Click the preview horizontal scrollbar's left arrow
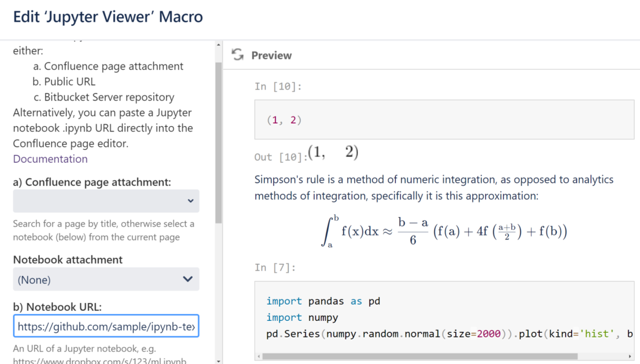This screenshot has height=364, width=640. [259, 356]
